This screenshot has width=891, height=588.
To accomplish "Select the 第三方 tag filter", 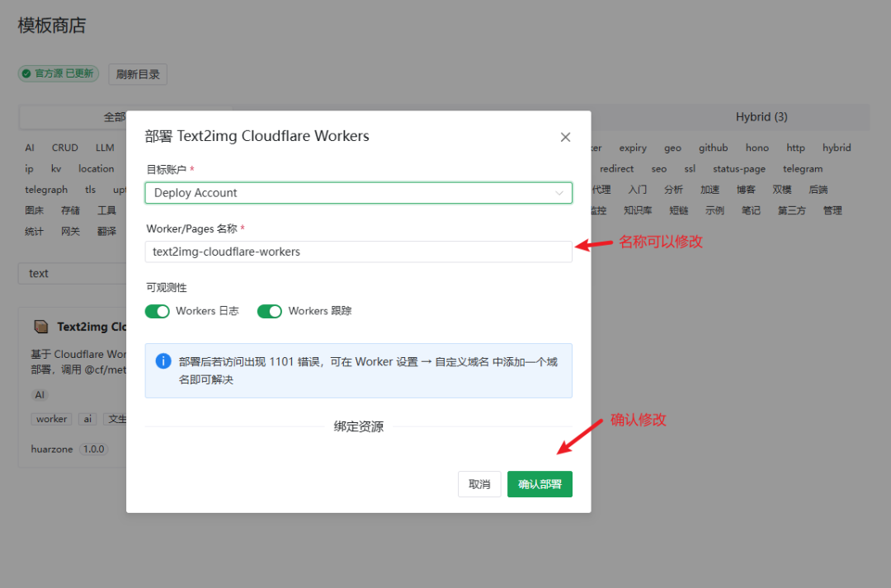I will pos(791,211).
